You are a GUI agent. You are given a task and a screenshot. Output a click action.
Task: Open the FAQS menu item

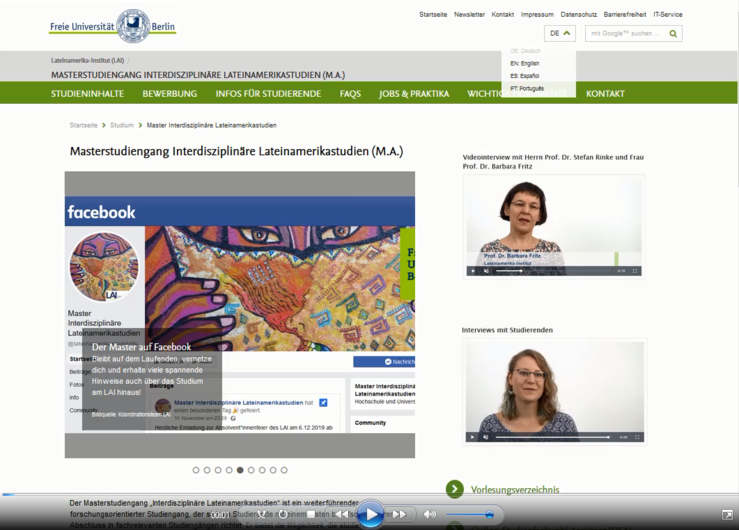pos(350,94)
